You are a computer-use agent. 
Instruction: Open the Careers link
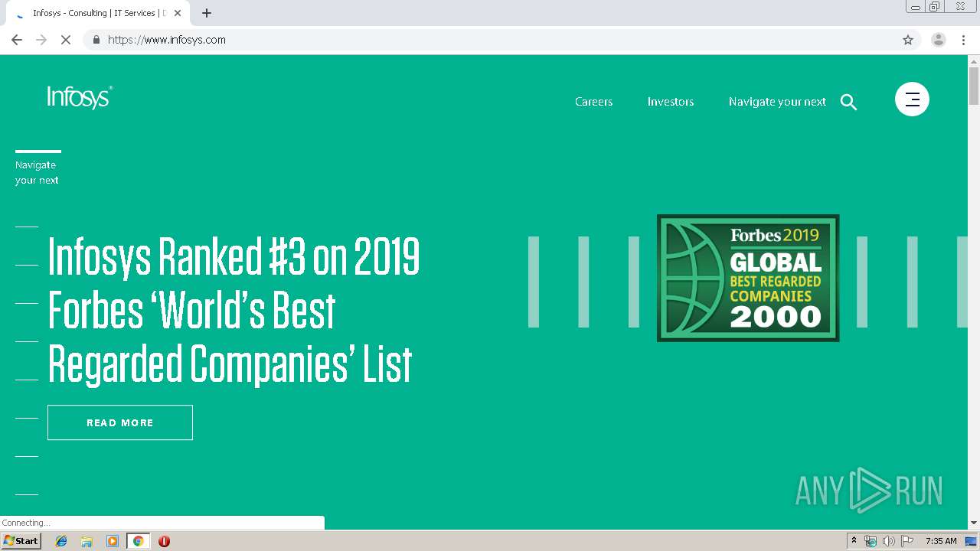click(593, 101)
